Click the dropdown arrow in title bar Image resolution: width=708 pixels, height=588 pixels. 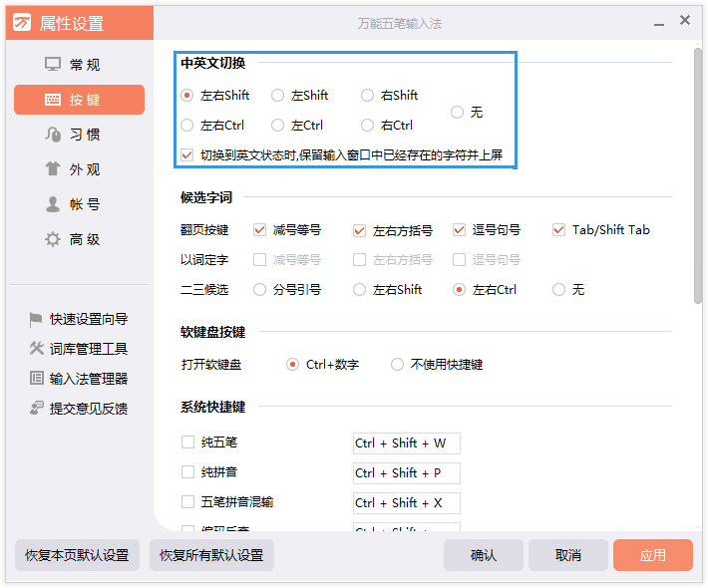click(x=657, y=22)
